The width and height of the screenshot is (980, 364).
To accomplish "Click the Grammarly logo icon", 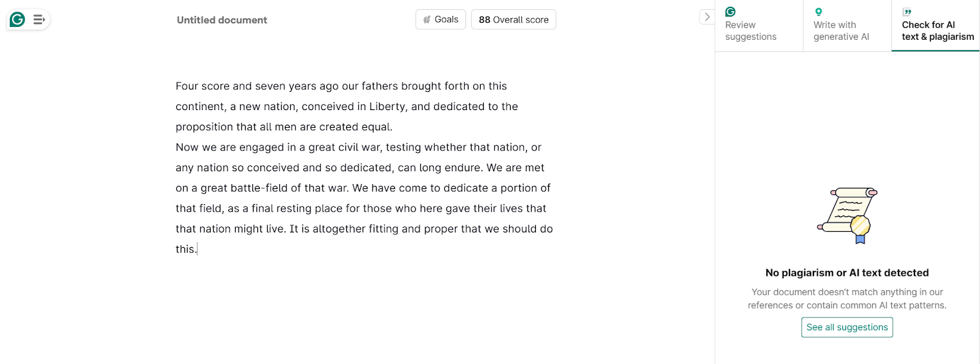I will [17, 20].
